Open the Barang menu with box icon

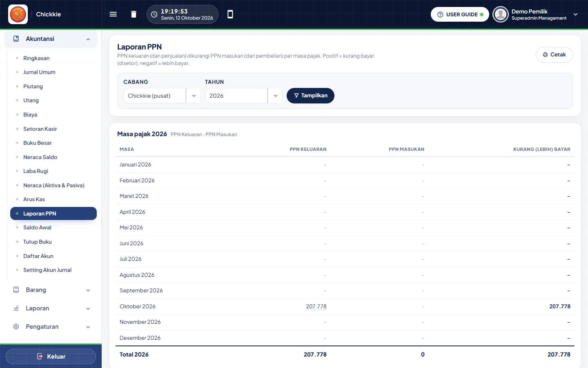51,290
